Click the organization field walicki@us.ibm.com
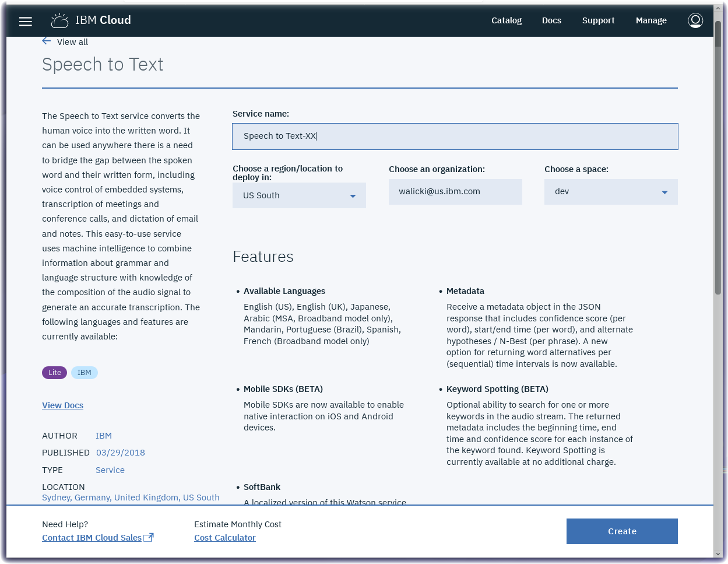The width and height of the screenshot is (728, 564). [455, 192]
